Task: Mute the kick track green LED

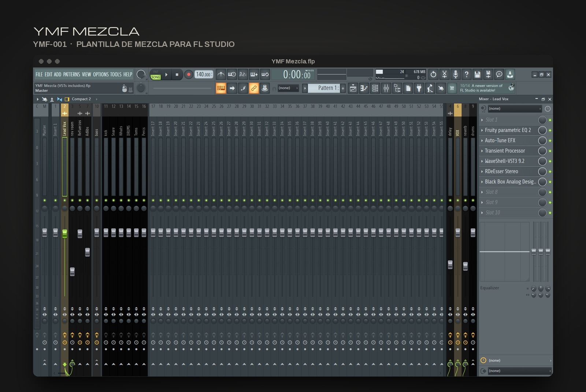Action: (106, 200)
